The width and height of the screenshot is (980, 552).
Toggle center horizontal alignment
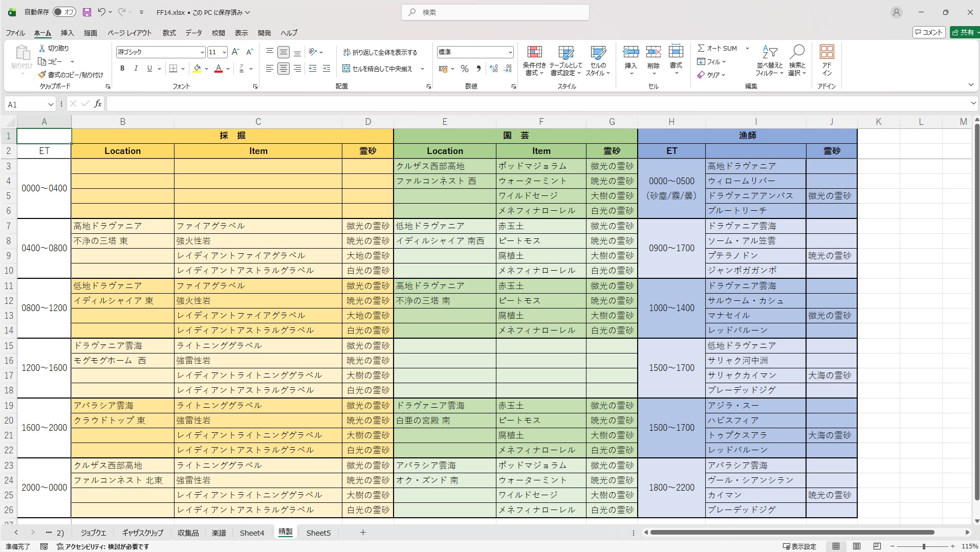coord(283,69)
